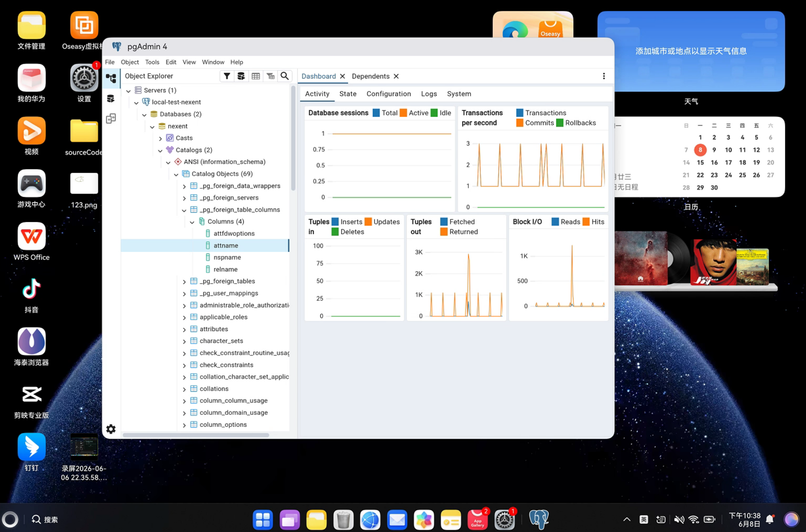Close the Dependents tab
The image size is (806, 532).
pos(396,76)
